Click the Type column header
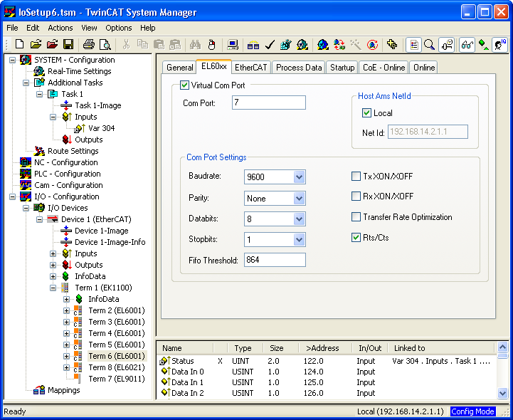The height and width of the screenshot is (420, 513). coord(245,348)
